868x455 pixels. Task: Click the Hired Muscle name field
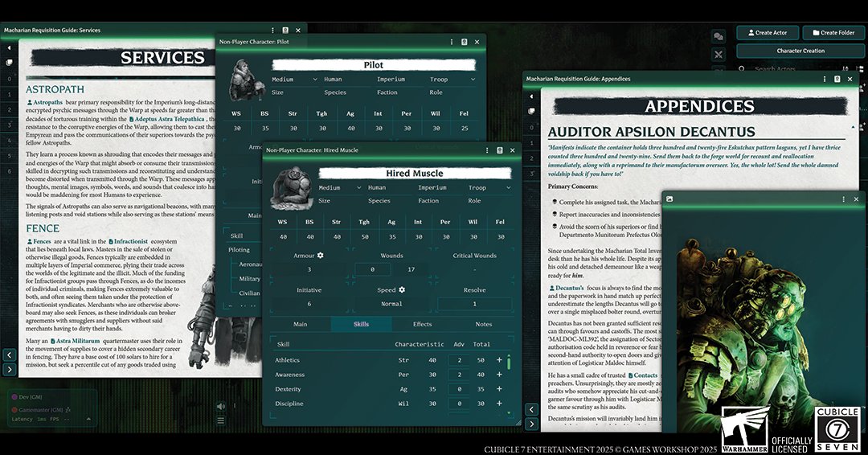(415, 174)
